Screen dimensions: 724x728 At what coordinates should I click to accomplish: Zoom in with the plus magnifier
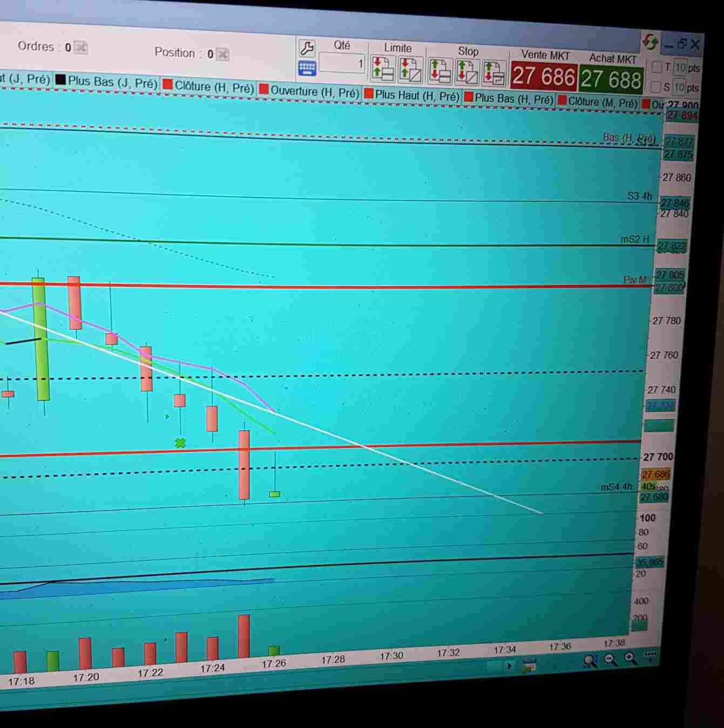630,658
